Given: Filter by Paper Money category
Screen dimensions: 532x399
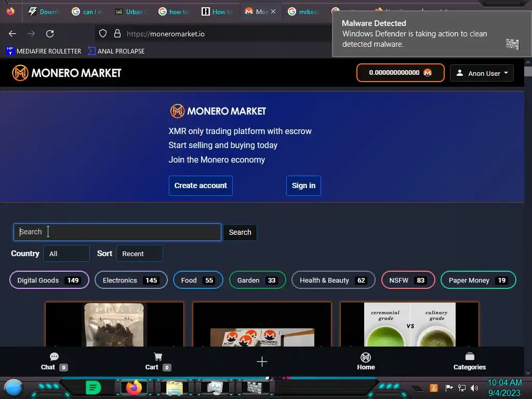Looking at the screenshot, I should coord(478,280).
